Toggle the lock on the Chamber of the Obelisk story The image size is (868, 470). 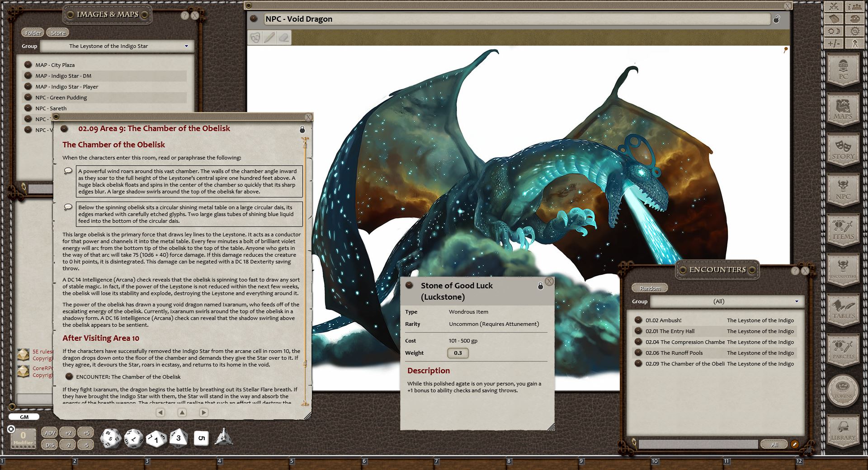(302, 129)
